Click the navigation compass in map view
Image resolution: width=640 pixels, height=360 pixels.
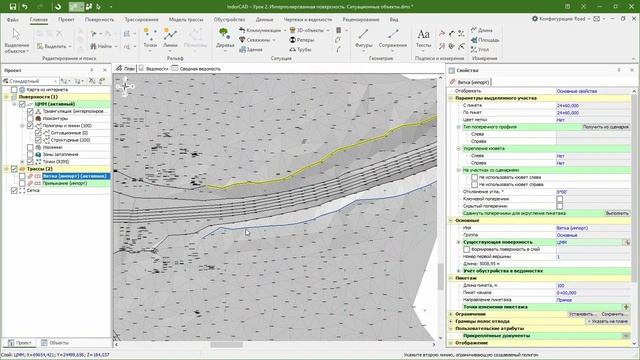click(x=125, y=87)
